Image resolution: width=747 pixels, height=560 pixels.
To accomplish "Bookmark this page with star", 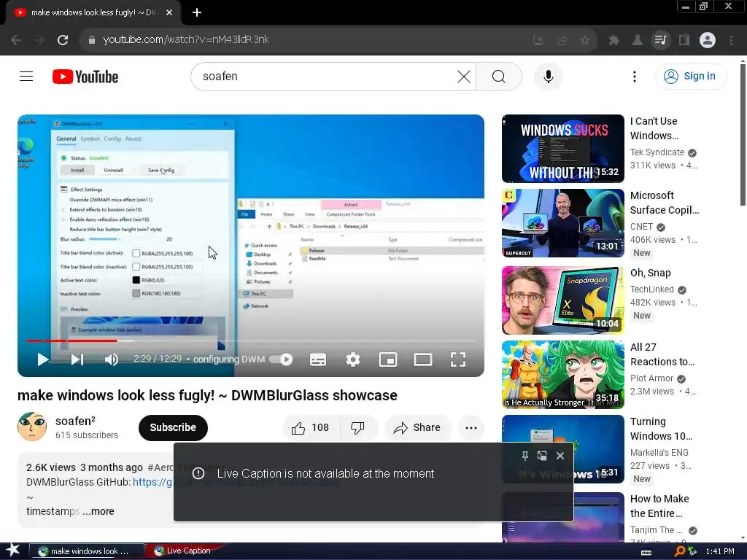I will (585, 41).
